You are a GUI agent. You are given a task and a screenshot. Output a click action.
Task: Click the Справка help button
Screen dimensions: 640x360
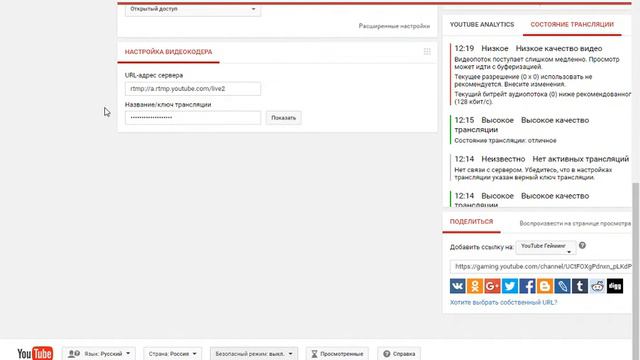coord(399,353)
